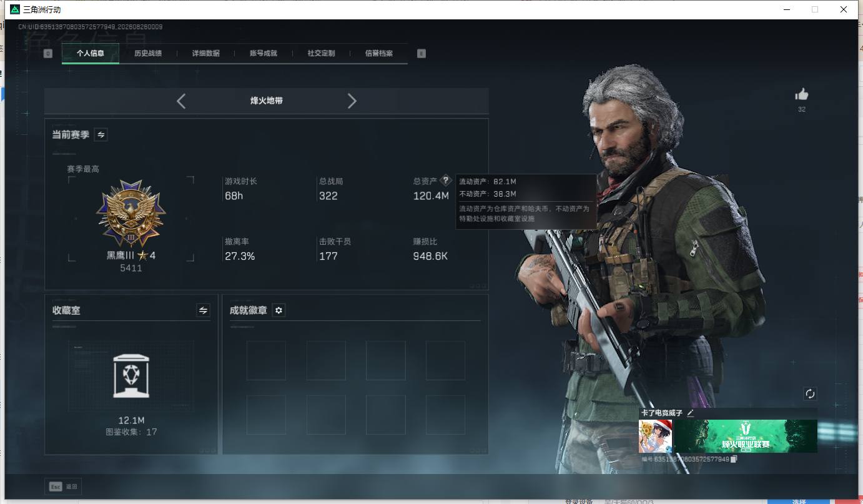
Task: Switch to the 账号成就 tab
Action: 264,54
